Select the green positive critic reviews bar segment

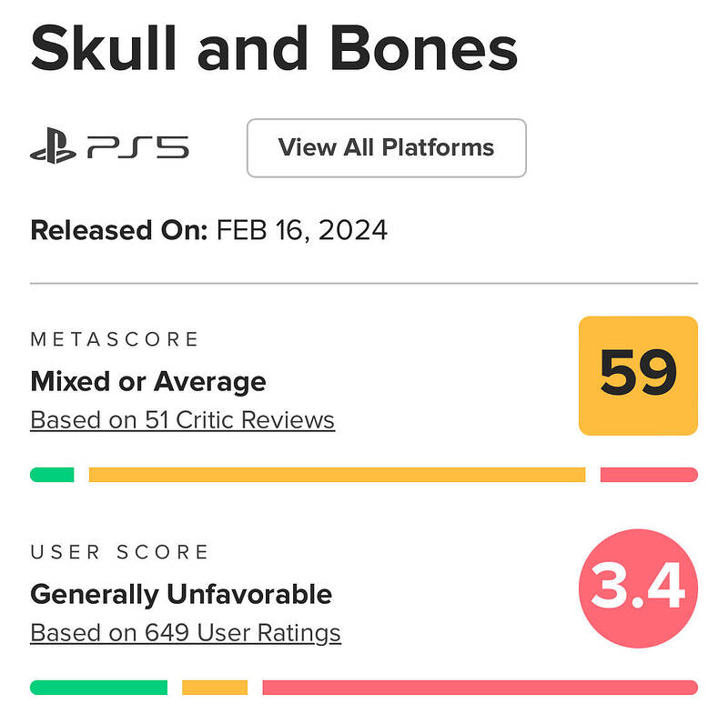(52, 475)
